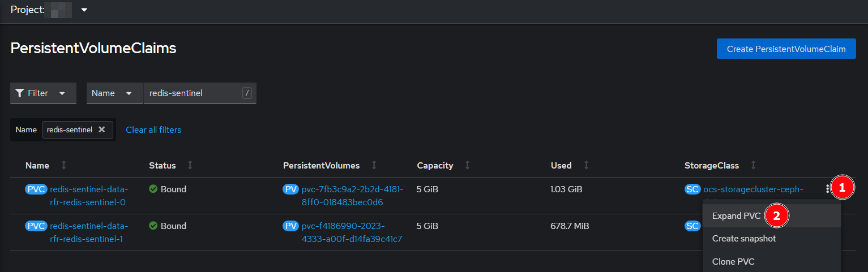Click the PV badge beside pvc-f4186990
868x272 pixels.
pyautogui.click(x=290, y=226)
